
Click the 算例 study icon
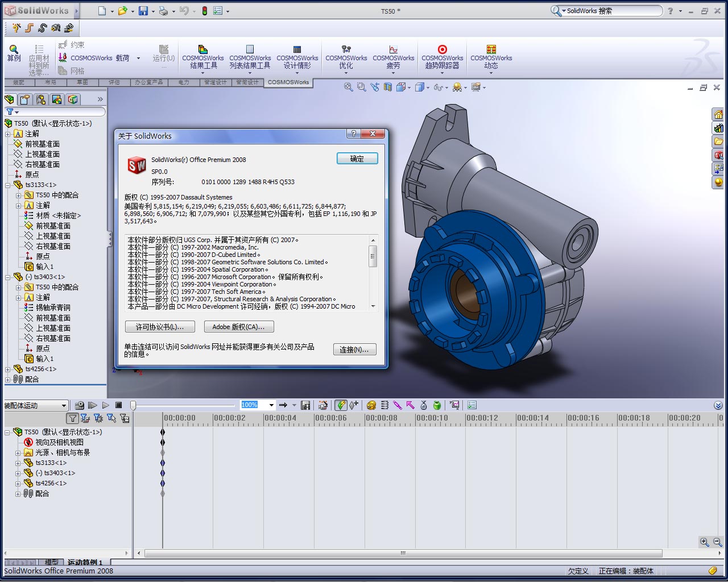(14, 53)
